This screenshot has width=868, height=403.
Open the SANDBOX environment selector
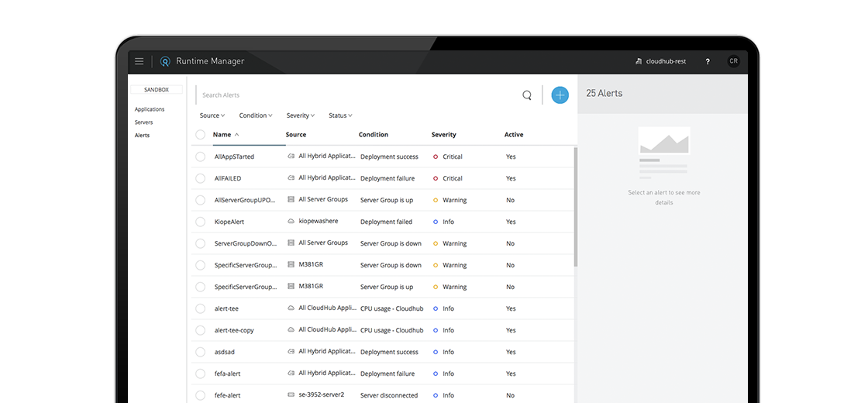click(x=157, y=90)
